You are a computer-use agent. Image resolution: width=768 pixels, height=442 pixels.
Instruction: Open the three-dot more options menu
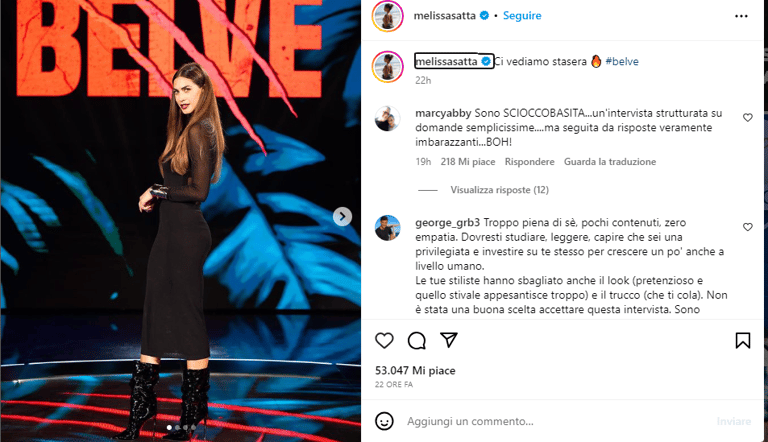(x=741, y=16)
